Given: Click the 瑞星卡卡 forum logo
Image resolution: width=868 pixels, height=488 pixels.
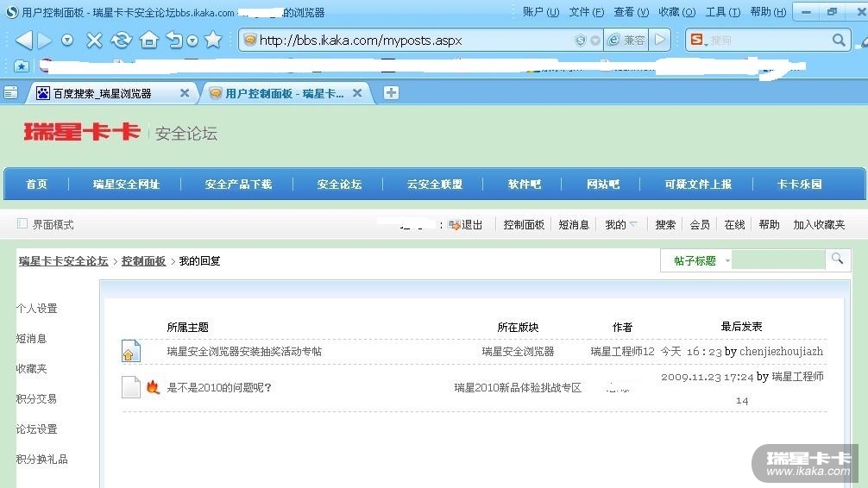Looking at the screenshot, I should [x=81, y=132].
